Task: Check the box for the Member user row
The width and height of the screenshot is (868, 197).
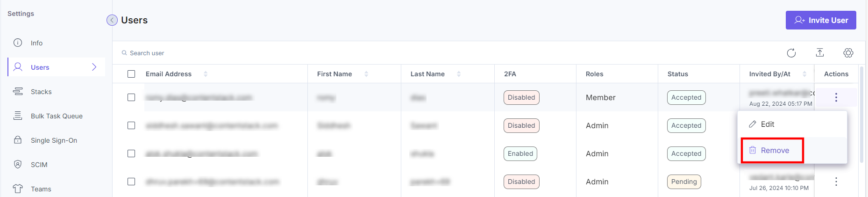Action: (x=131, y=97)
